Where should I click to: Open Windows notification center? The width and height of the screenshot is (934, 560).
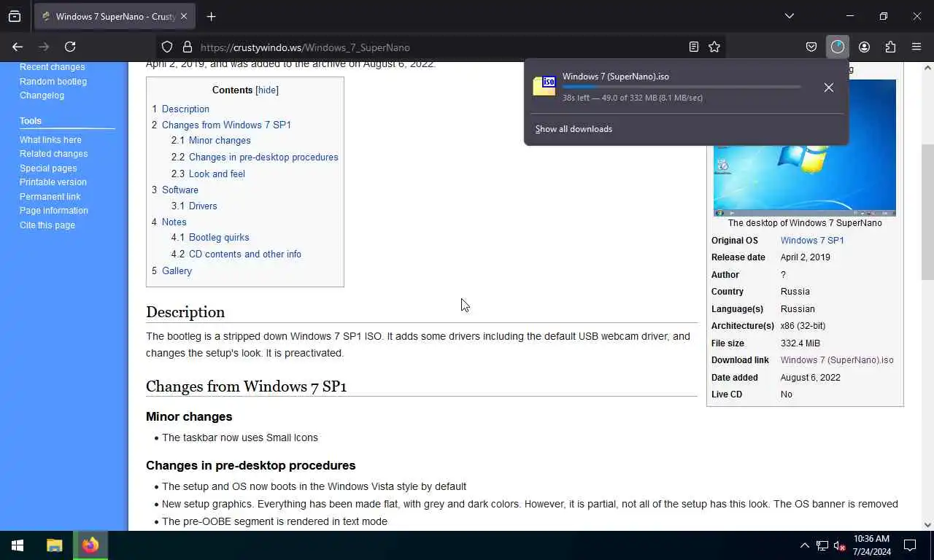910,545
